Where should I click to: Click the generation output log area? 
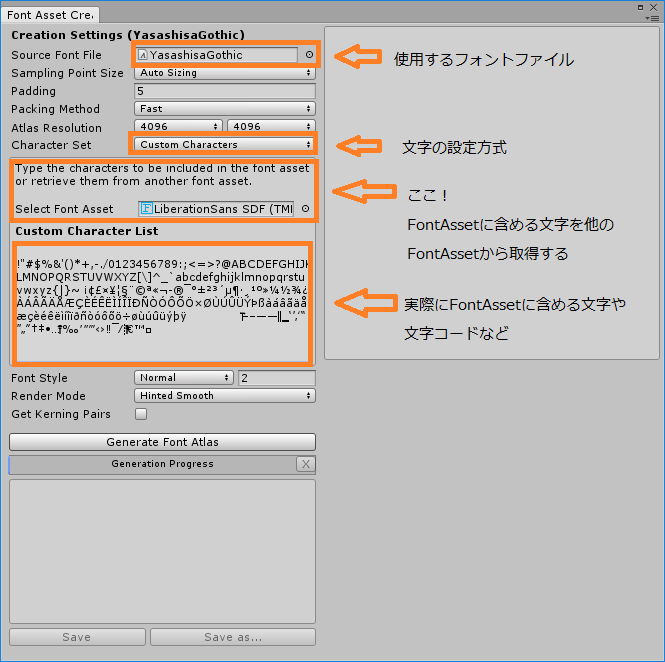(162, 551)
